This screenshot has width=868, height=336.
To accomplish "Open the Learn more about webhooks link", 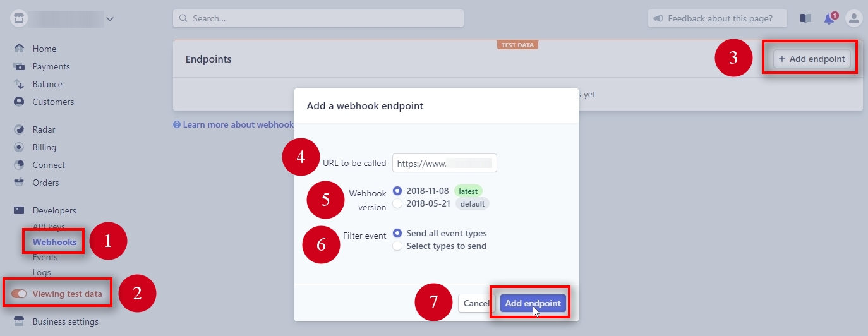I will [x=238, y=124].
